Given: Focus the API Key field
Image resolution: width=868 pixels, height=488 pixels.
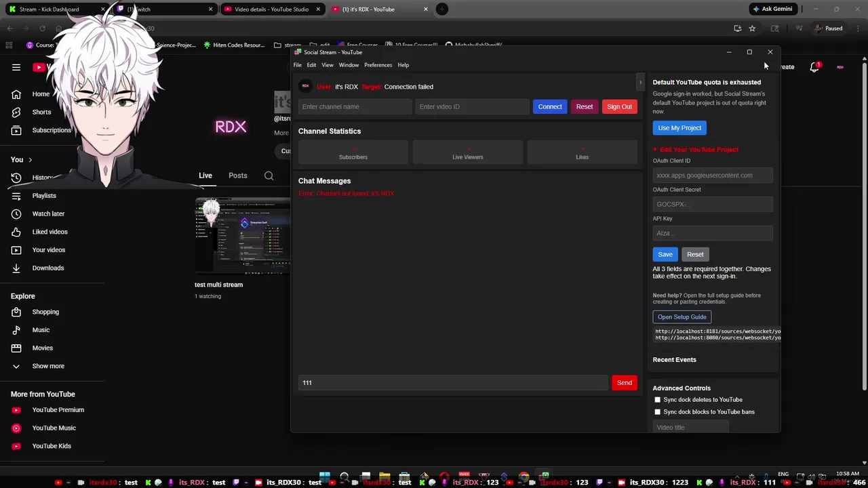Looking at the screenshot, I should point(713,233).
